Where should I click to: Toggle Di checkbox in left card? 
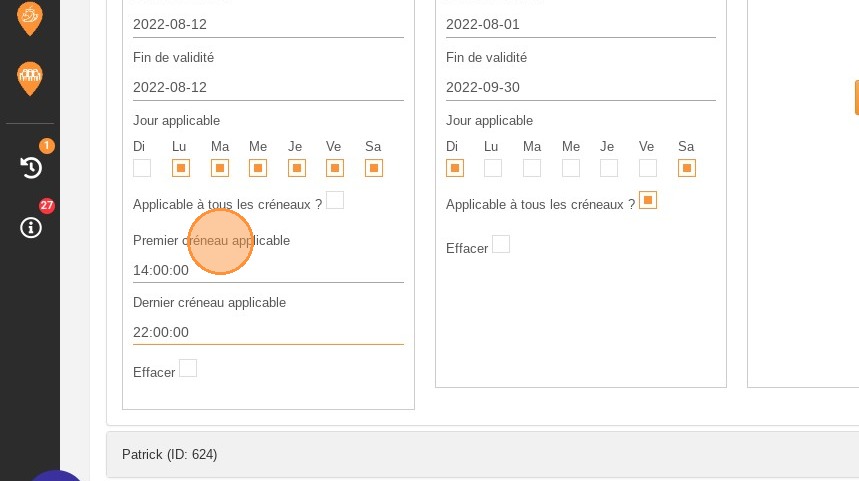click(x=142, y=168)
